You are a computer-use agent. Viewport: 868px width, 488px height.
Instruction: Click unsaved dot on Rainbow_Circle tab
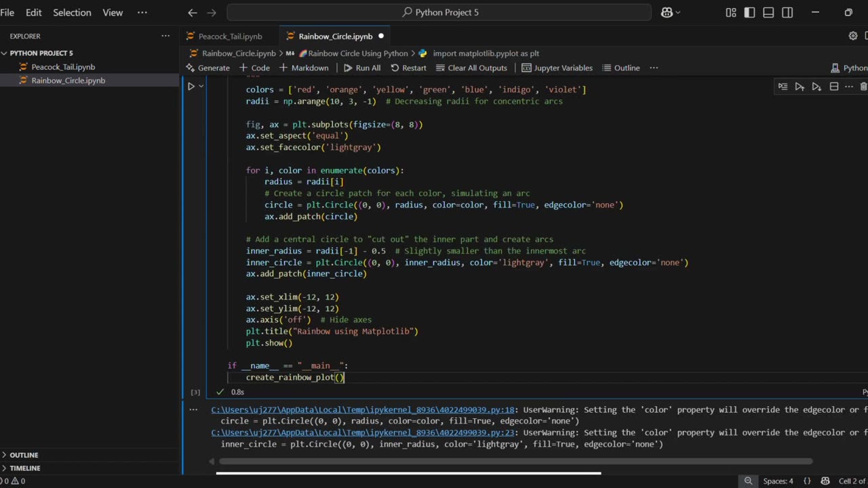(381, 36)
